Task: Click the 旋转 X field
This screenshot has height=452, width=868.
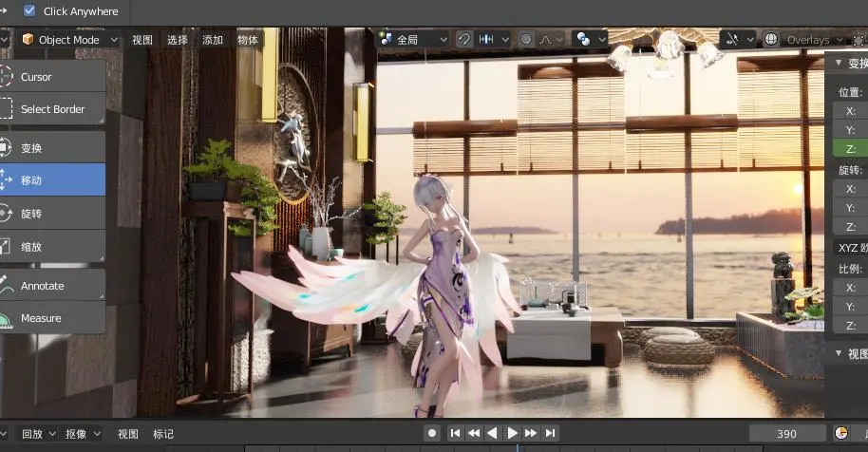Action: click(851, 189)
